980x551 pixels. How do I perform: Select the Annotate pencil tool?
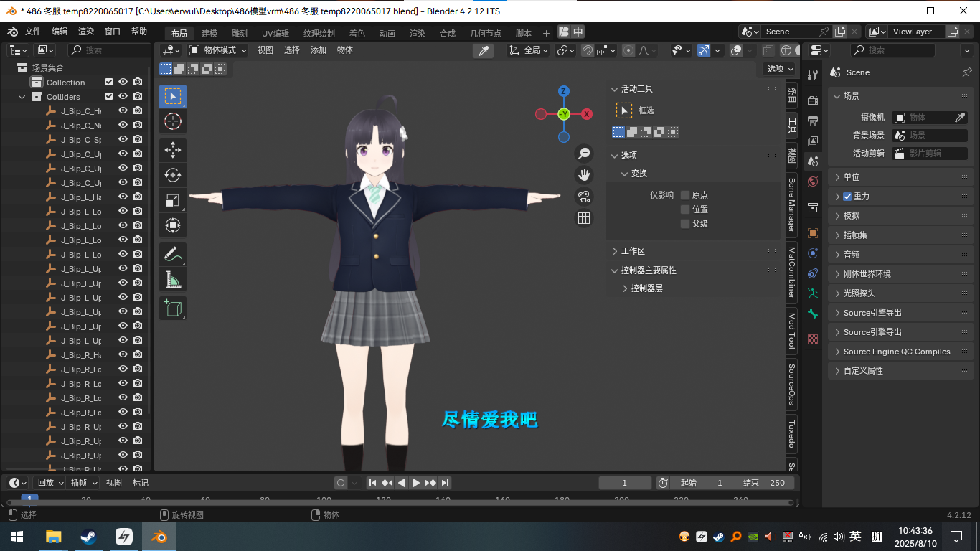(173, 254)
